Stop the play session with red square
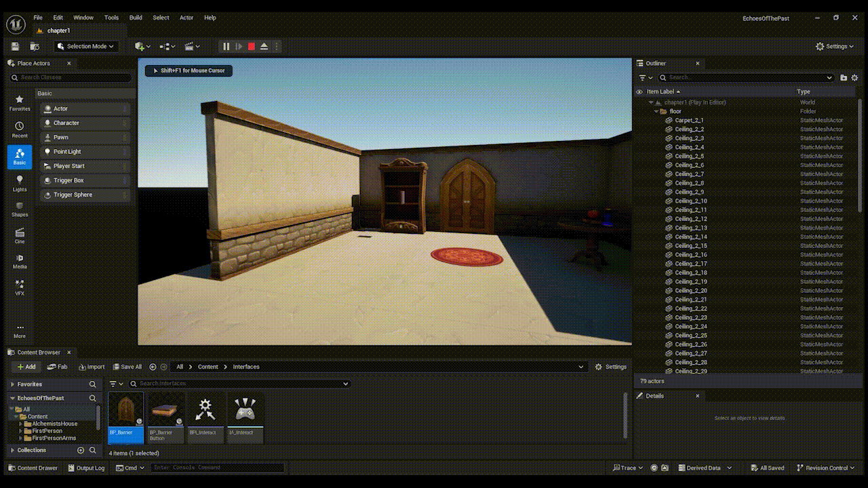 251,46
